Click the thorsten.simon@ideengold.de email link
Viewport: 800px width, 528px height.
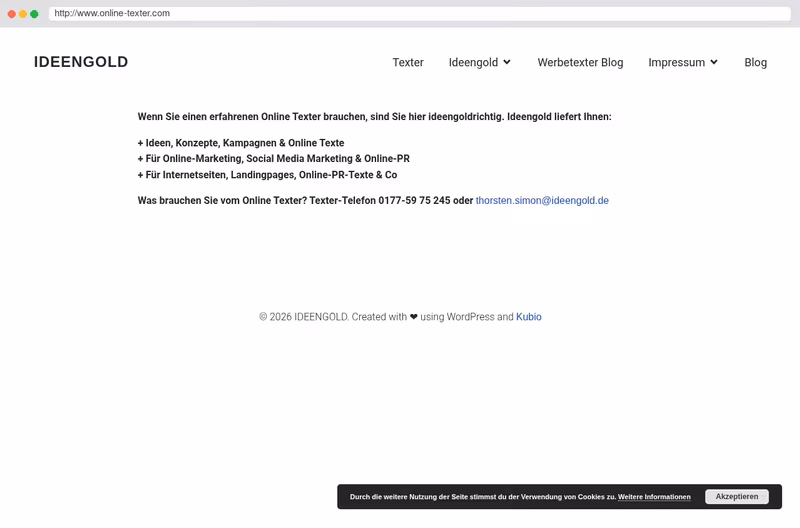pos(542,200)
